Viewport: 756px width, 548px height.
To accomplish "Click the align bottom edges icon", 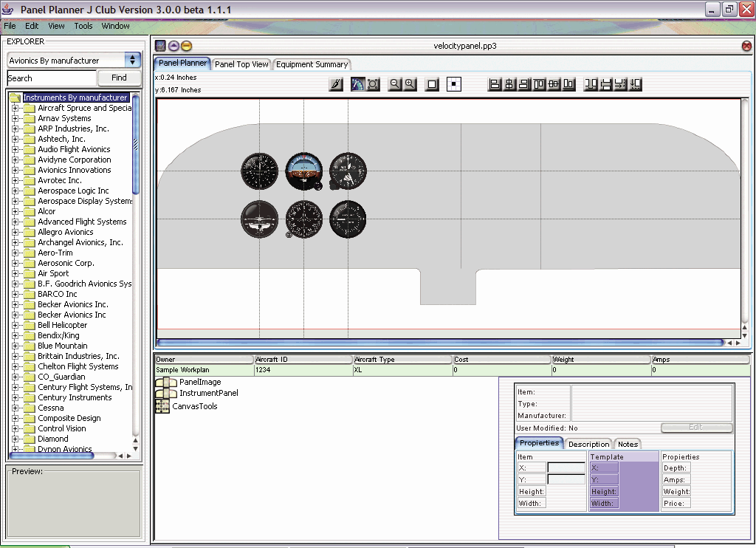I will 568,84.
